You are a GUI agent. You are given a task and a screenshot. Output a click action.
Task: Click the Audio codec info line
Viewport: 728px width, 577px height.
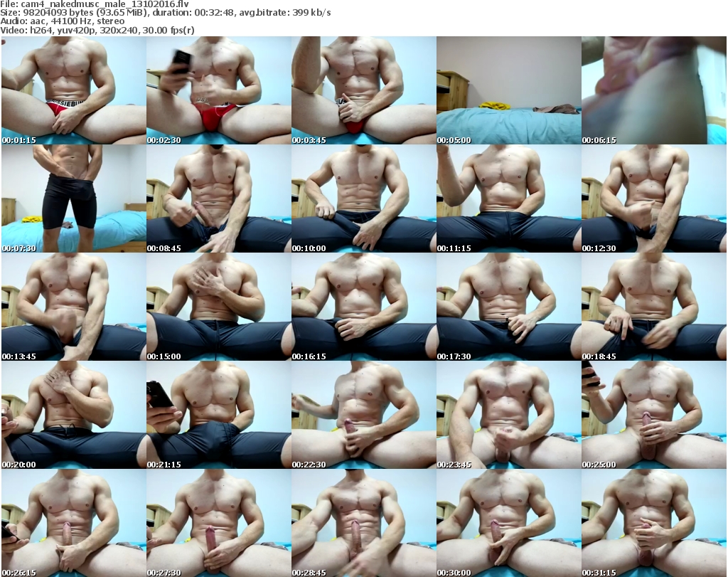click(x=63, y=21)
